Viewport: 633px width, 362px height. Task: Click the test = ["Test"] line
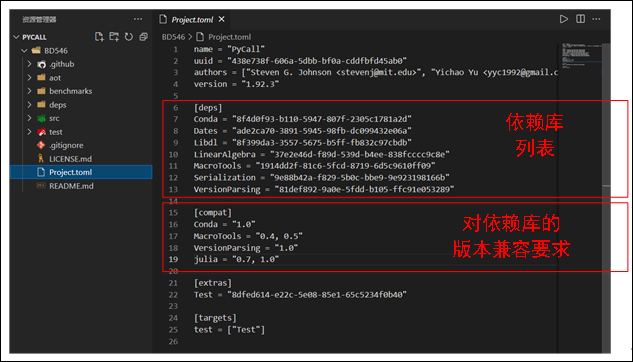click(229, 330)
